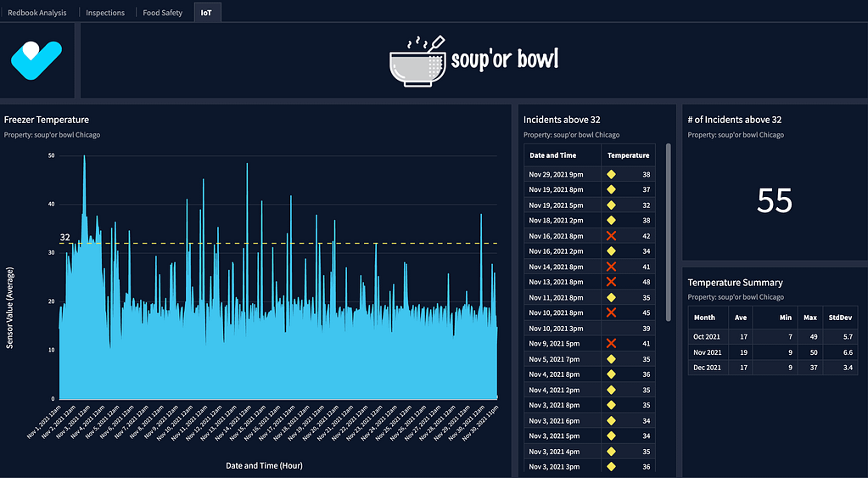This screenshot has height=478, width=868.
Task: Click Nov 1, 2021 12am axis label
Action: coord(43,422)
